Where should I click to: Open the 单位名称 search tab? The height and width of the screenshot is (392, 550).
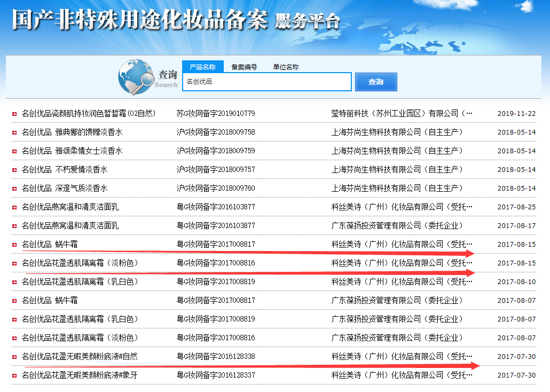[x=286, y=67]
